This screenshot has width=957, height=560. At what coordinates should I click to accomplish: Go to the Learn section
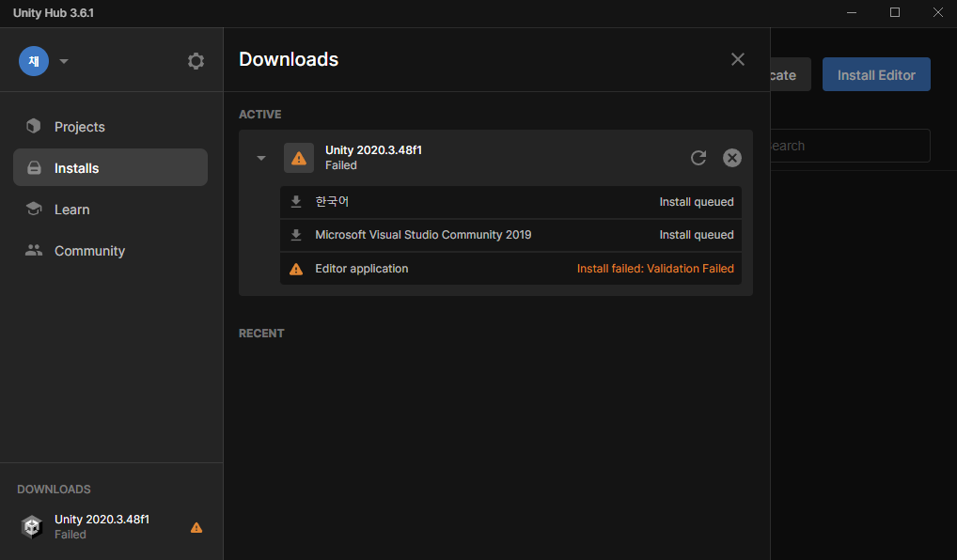(x=110, y=210)
